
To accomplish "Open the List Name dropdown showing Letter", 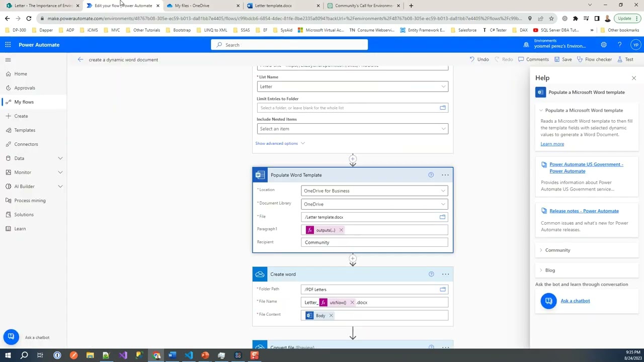I will point(352,86).
